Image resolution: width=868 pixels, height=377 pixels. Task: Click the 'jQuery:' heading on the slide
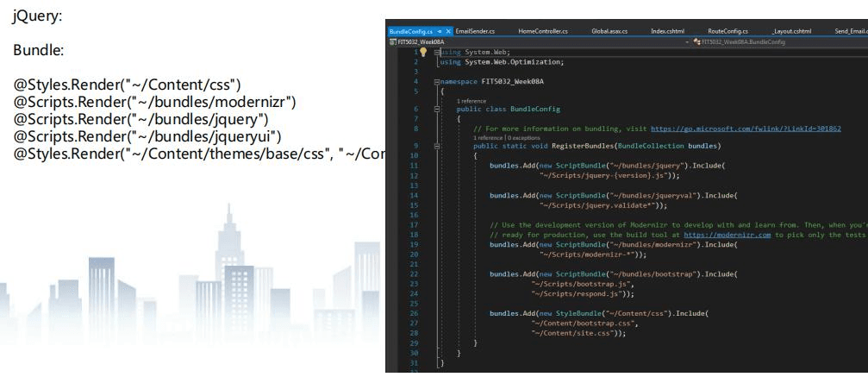click(x=38, y=16)
